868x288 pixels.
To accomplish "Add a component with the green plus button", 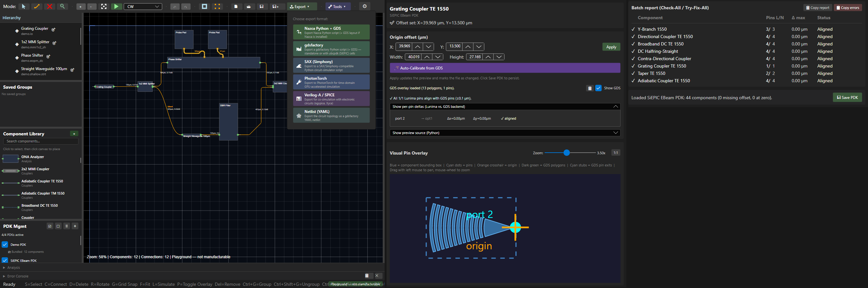I will click(74, 133).
